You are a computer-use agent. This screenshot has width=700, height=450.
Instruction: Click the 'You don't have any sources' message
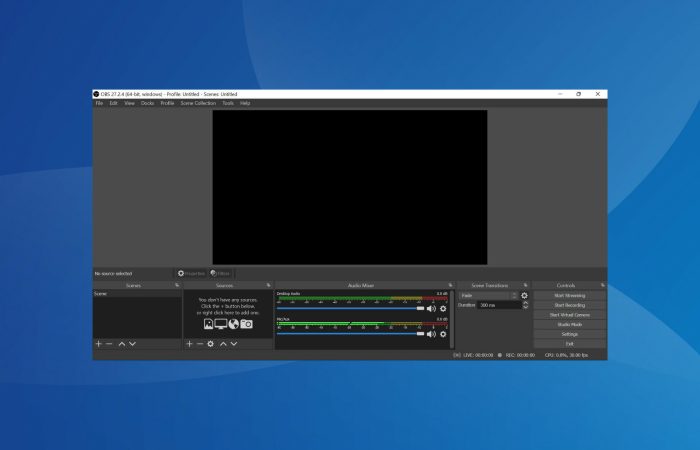[x=228, y=306]
